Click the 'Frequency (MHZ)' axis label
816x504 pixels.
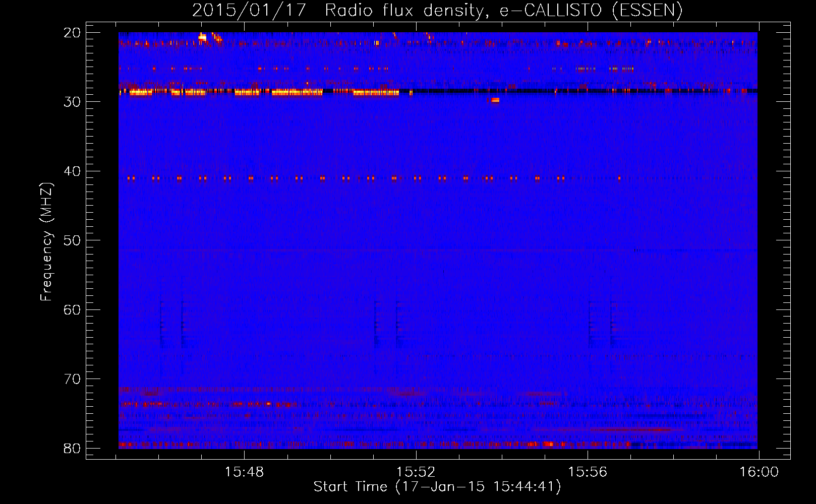coord(46,242)
